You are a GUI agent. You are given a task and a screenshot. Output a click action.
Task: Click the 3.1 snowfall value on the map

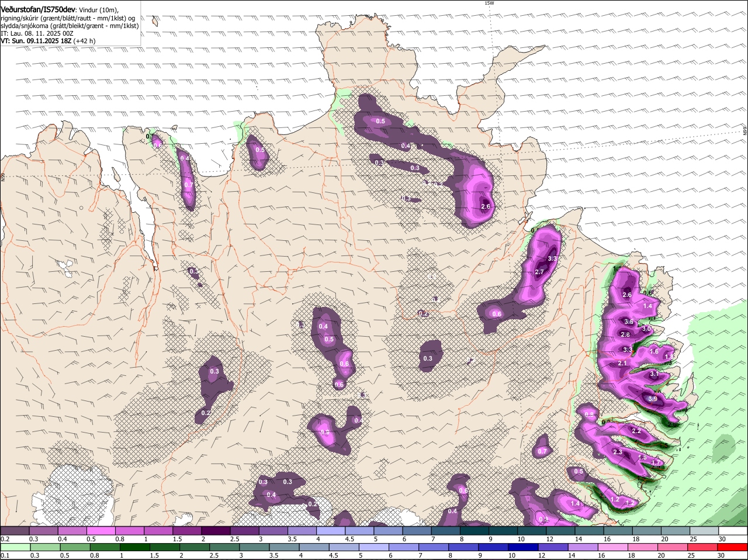654,374
